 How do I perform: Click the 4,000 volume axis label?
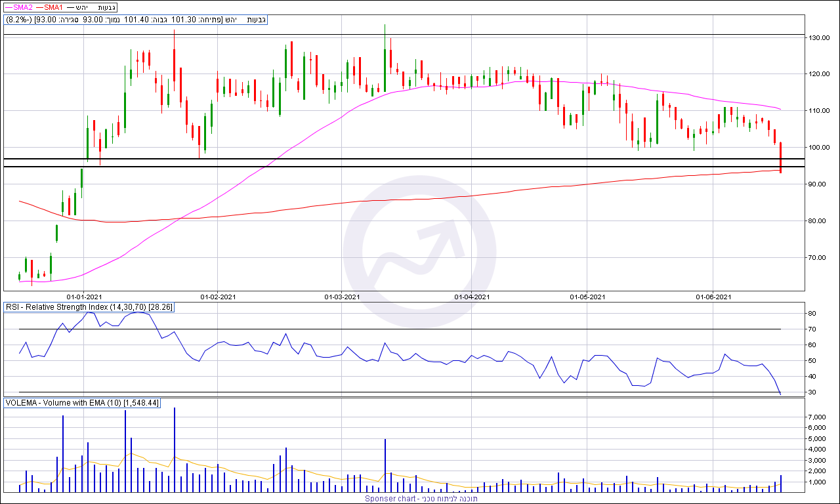(x=816, y=450)
